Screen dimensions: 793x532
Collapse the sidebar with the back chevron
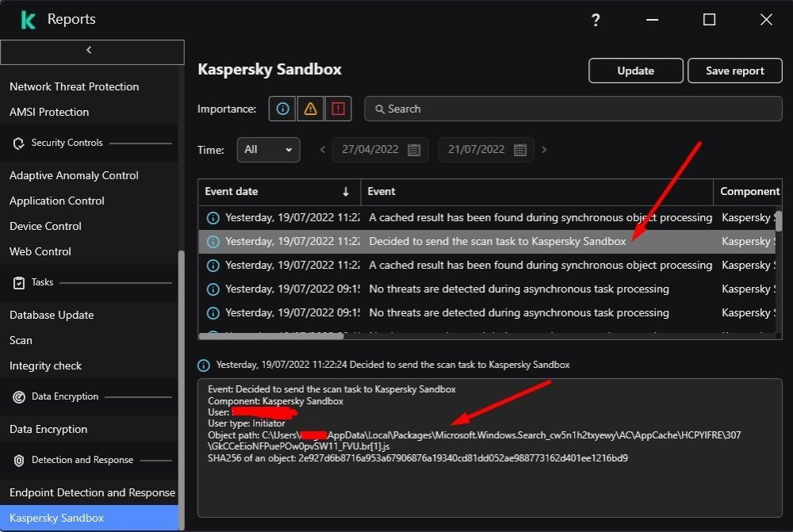tap(89, 50)
